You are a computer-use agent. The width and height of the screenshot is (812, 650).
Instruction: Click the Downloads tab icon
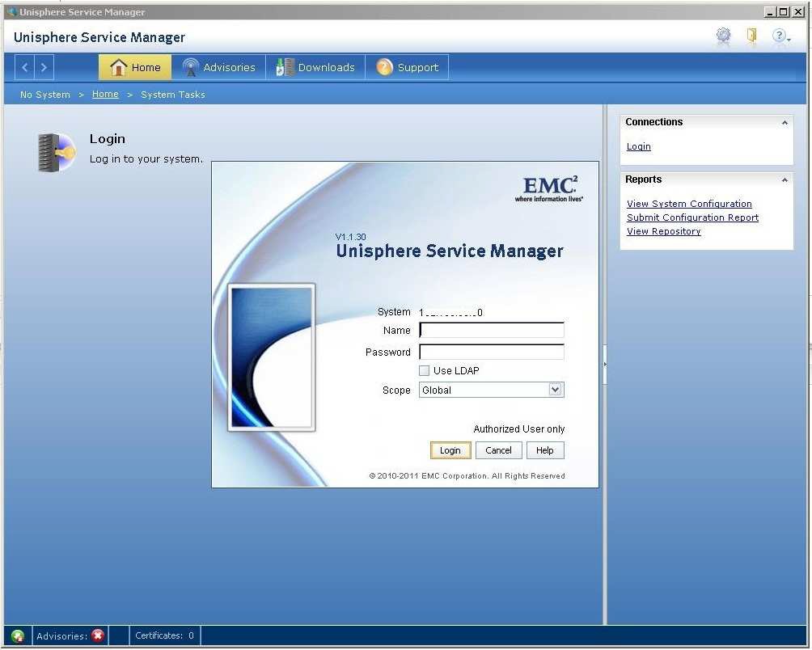(285, 67)
